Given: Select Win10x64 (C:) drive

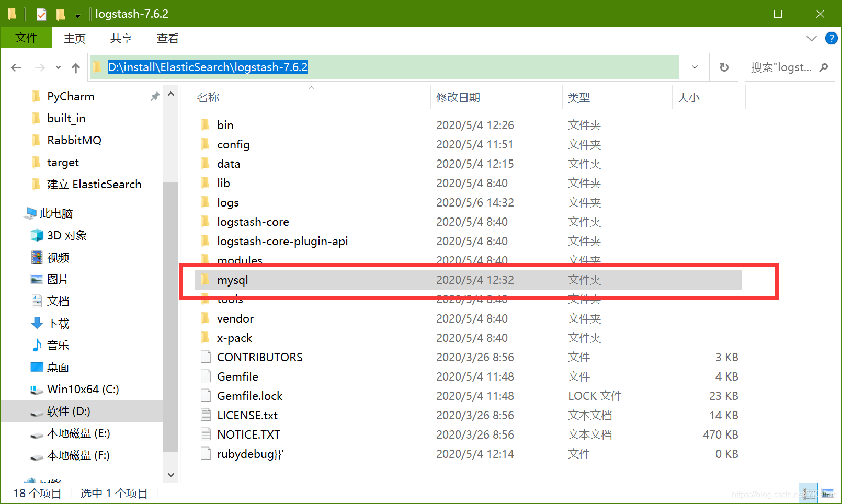Looking at the screenshot, I should [x=83, y=389].
